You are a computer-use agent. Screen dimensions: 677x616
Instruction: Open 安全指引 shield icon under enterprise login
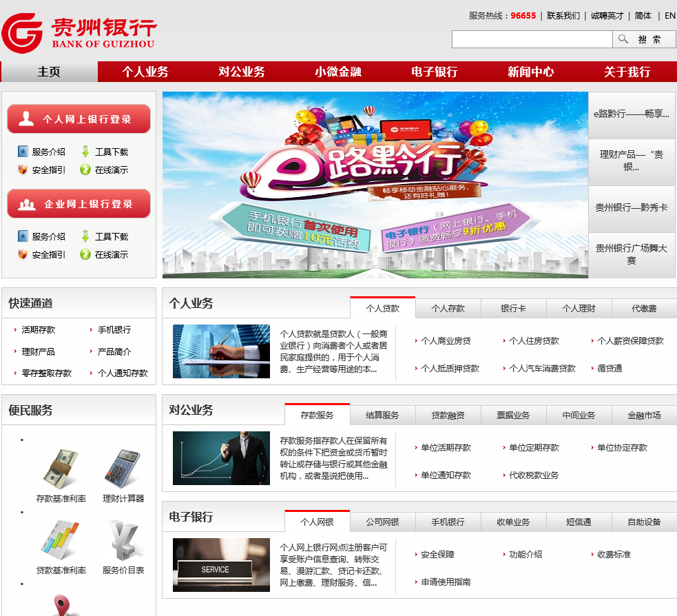[23, 254]
